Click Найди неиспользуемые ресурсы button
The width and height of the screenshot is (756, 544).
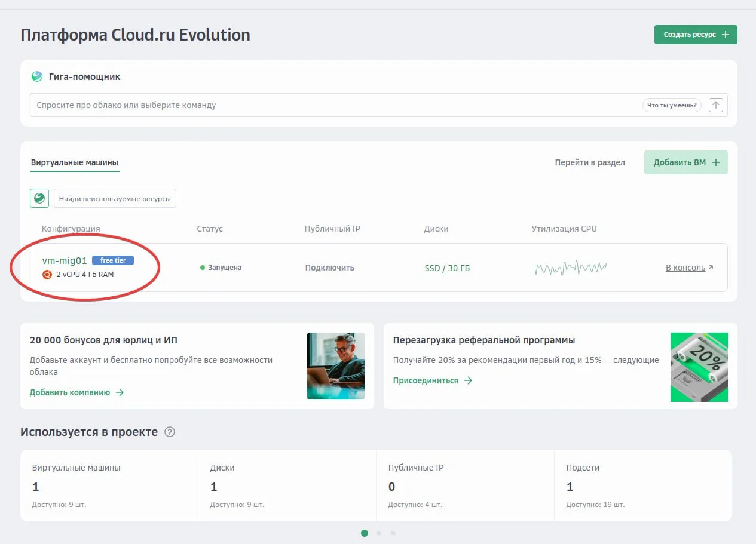point(115,198)
